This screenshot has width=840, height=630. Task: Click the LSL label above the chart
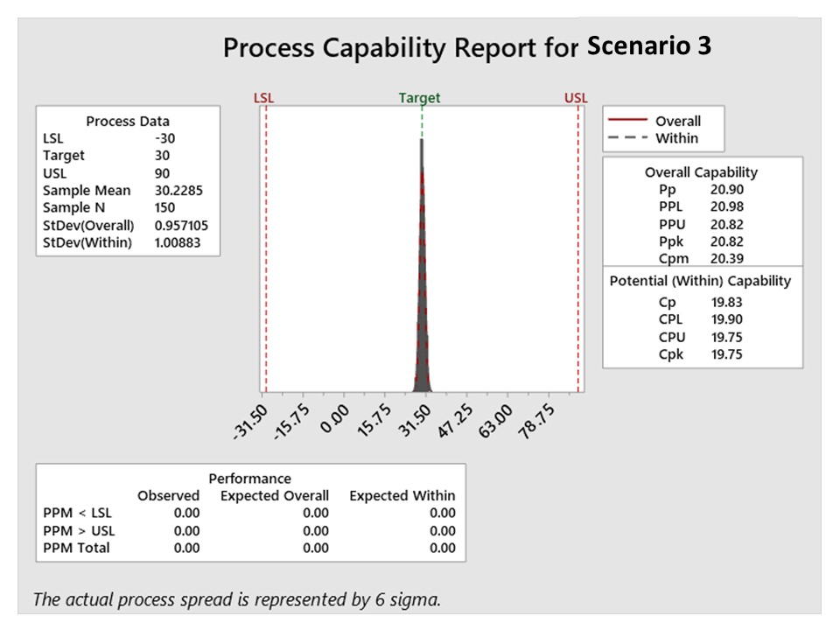[x=263, y=98]
